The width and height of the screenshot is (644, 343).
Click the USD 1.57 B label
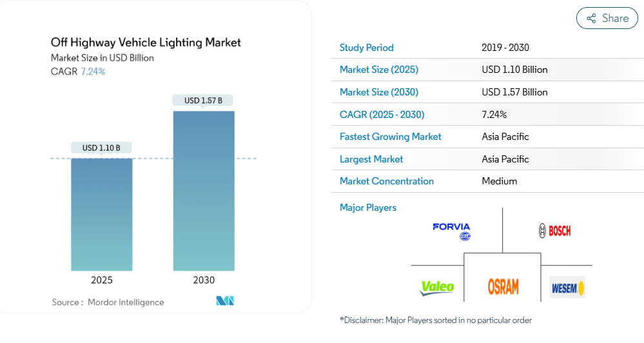[203, 101]
